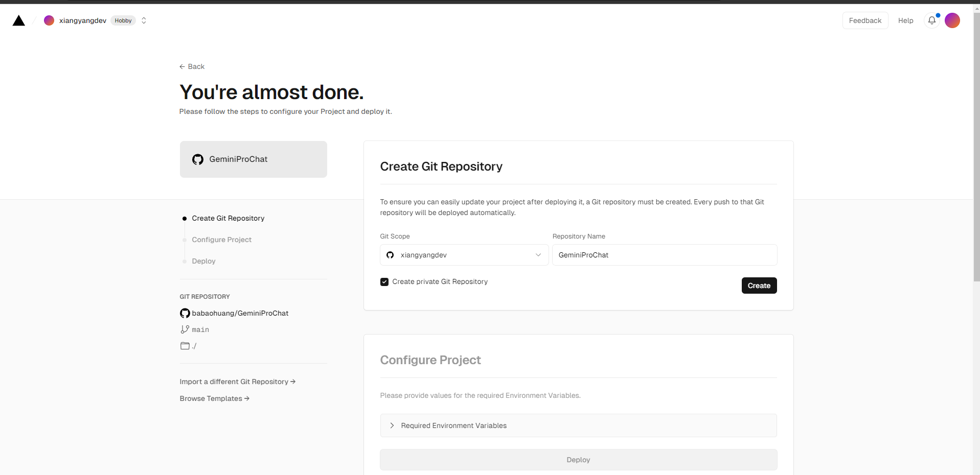
Task: Click the GitHub icon on GeminiProChat card
Action: [x=198, y=159]
